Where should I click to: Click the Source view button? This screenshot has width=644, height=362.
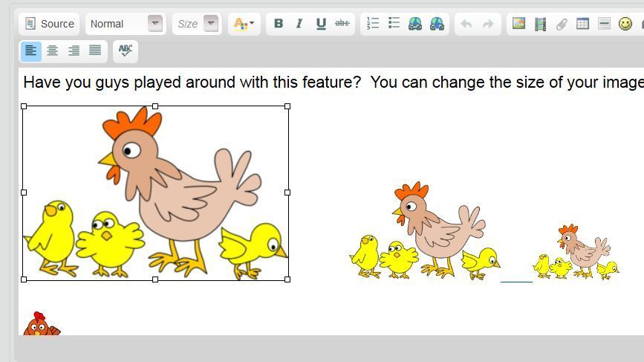click(49, 24)
